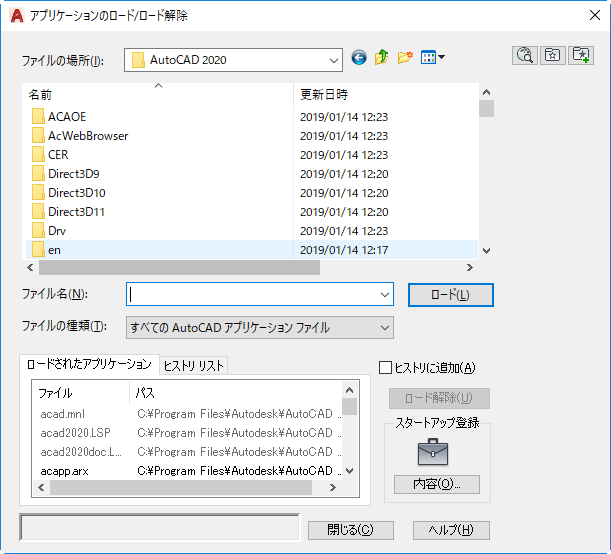The width and height of the screenshot is (611, 554).
Task: Select the Direct3D9 folder
Action: [x=74, y=174]
